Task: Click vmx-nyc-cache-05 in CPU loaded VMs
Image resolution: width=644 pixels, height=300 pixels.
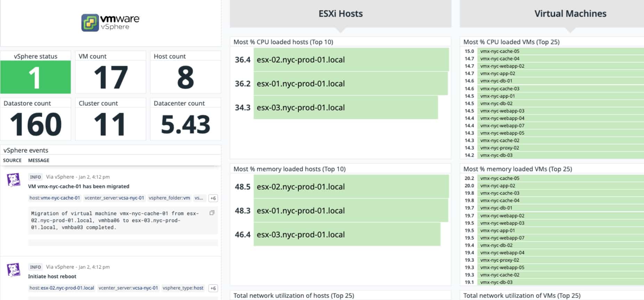Action: (x=560, y=51)
